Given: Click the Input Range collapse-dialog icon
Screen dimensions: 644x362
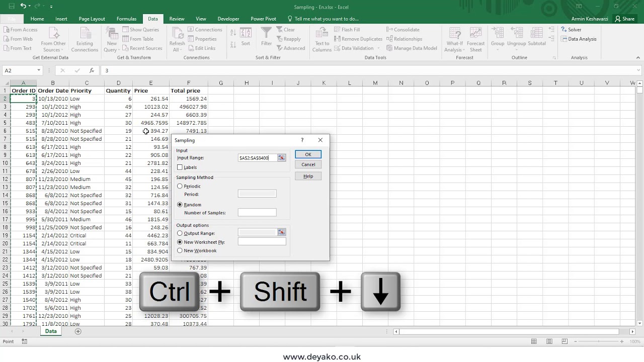Looking at the screenshot, I should tap(282, 158).
